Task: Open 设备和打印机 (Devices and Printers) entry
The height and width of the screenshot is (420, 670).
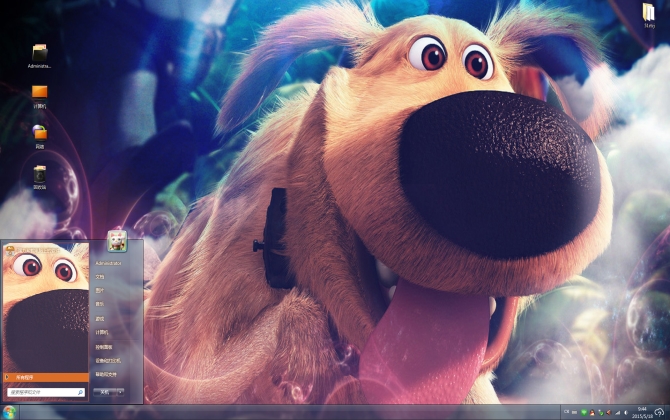Action: (108, 361)
